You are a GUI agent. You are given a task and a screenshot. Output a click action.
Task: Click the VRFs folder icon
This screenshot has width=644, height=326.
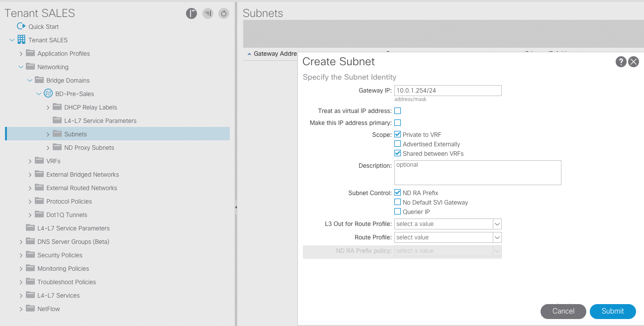(x=39, y=161)
